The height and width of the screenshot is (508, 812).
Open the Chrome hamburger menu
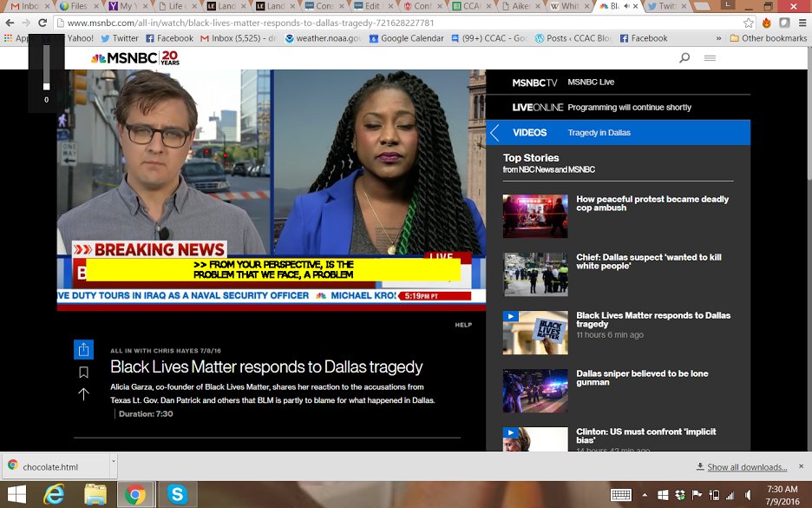(802, 23)
